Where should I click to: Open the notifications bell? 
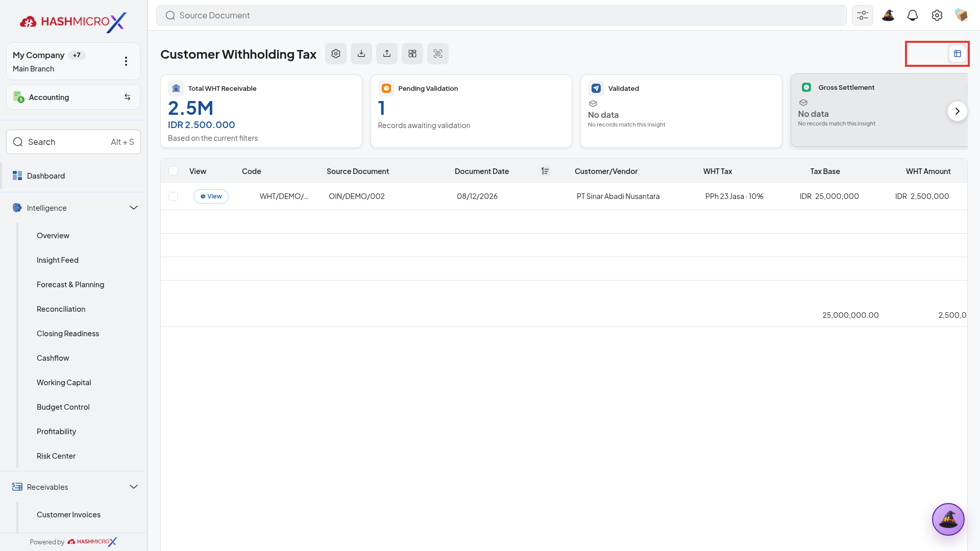point(913,15)
